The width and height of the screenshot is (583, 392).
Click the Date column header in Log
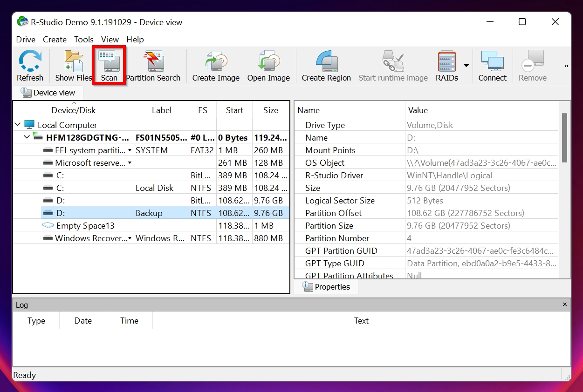(x=83, y=321)
